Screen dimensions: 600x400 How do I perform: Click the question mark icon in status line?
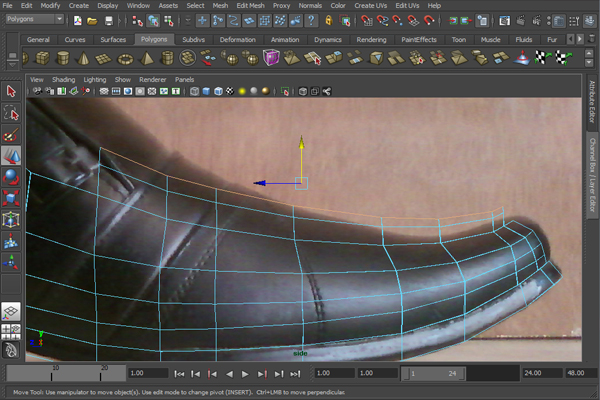tap(311, 20)
